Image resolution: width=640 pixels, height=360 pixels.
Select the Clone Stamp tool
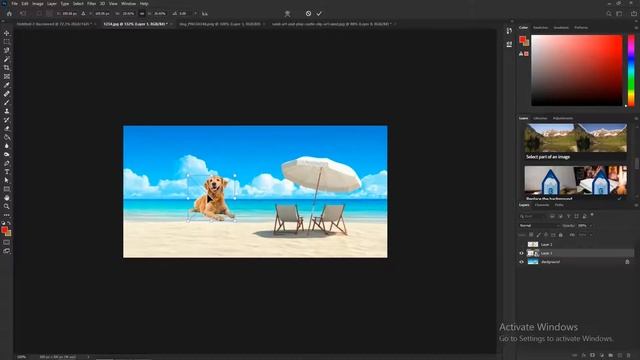7,111
